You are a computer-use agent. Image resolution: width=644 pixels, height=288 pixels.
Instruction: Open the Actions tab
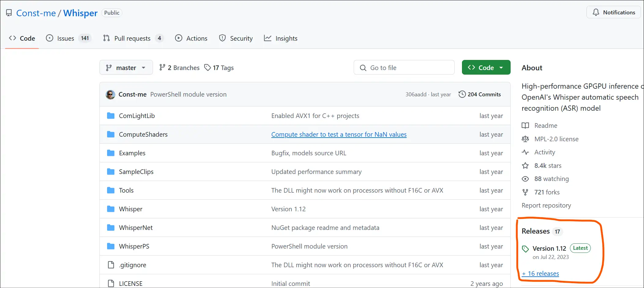pyautogui.click(x=191, y=38)
